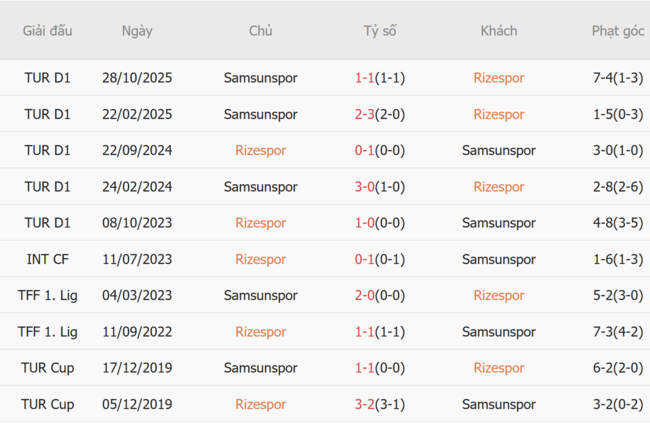Open home team Samsunspor in 04/03/2023 match

tap(260, 296)
